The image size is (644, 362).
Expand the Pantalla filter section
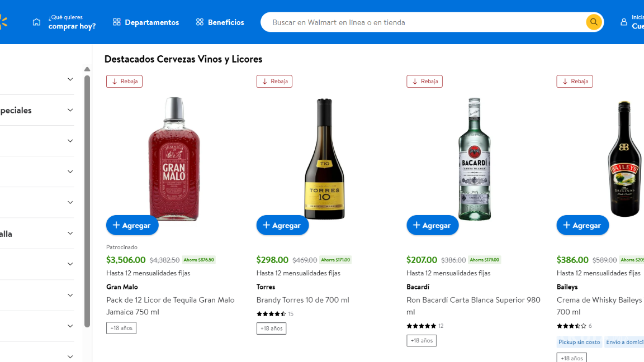tap(70, 233)
